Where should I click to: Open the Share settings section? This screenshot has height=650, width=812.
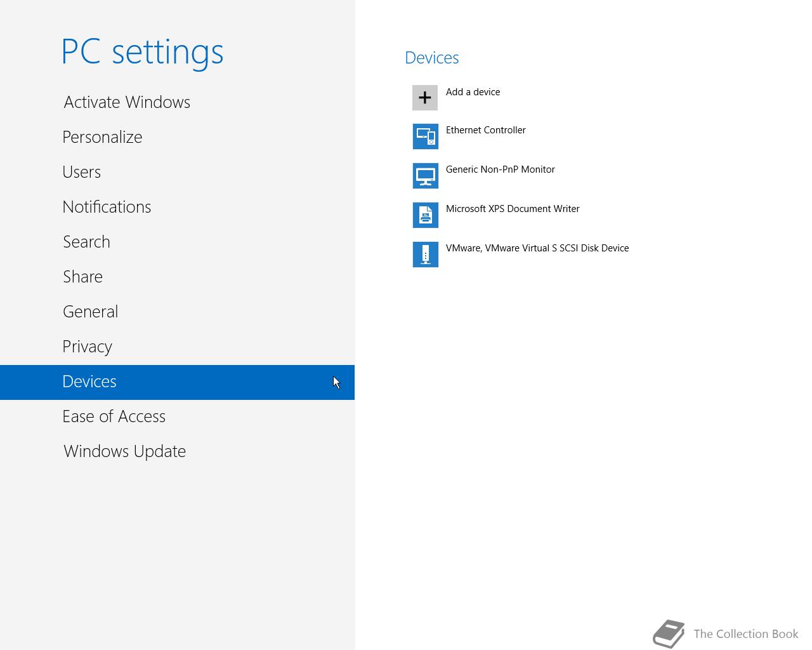click(177, 277)
